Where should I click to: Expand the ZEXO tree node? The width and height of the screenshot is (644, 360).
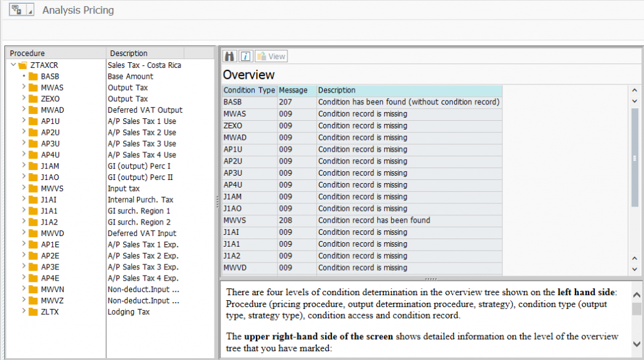click(x=24, y=98)
